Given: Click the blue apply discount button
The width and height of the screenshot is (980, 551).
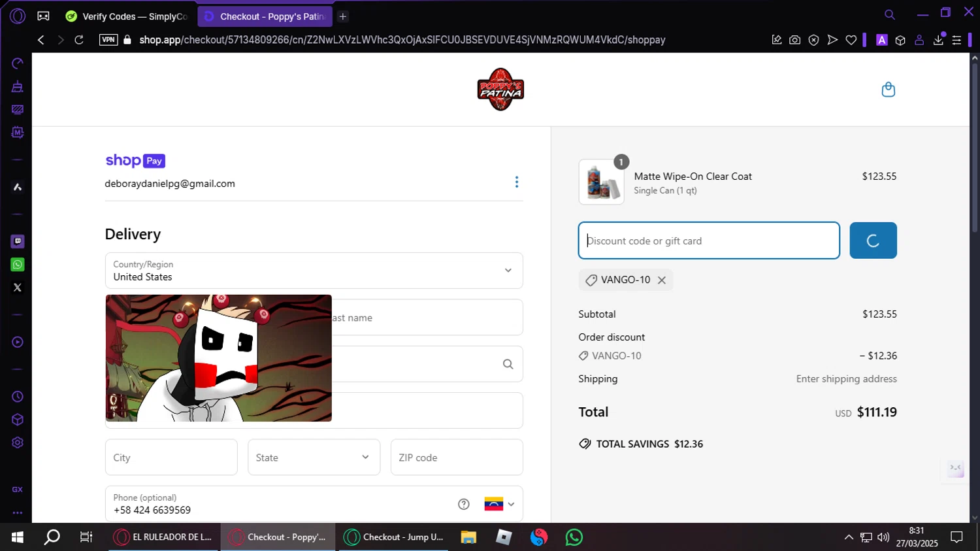Looking at the screenshot, I should (873, 241).
